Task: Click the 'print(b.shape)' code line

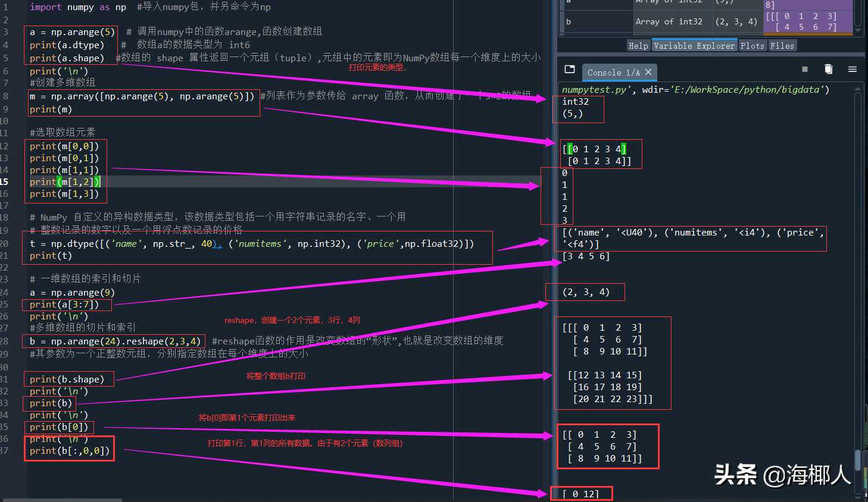Action: [x=67, y=379]
